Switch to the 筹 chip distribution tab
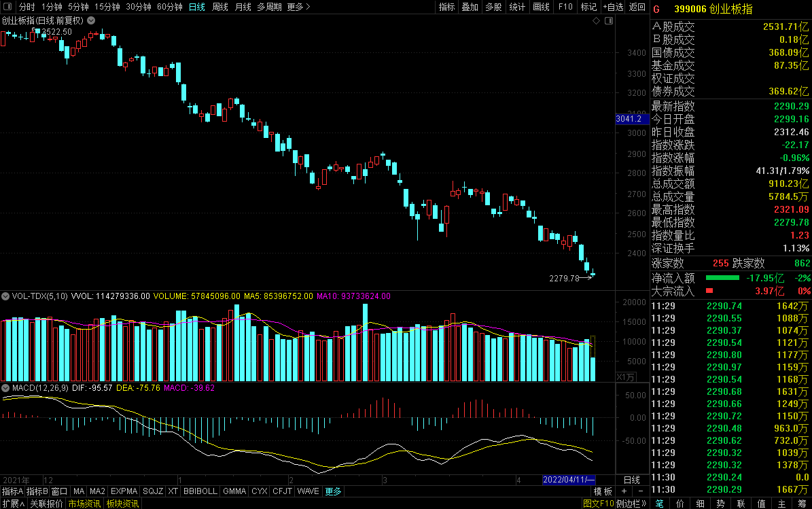The width and height of the screenshot is (812, 509). pos(802,504)
